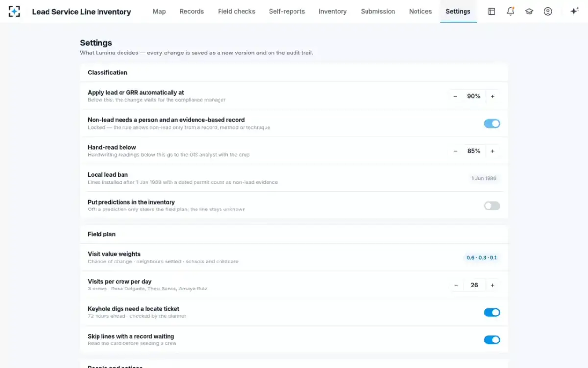
Task: Click the 90% threshold value field
Action: point(474,96)
